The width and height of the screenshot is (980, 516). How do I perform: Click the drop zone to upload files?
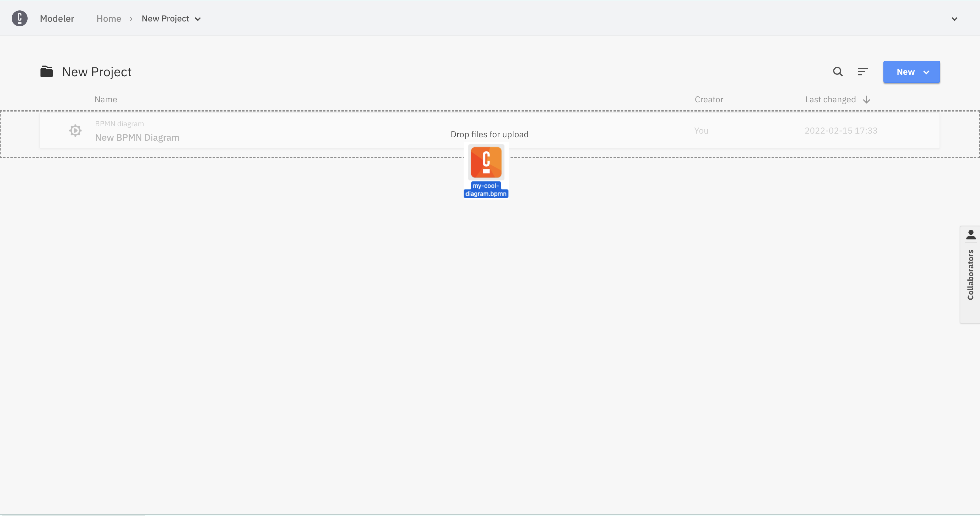click(x=489, y=134)
